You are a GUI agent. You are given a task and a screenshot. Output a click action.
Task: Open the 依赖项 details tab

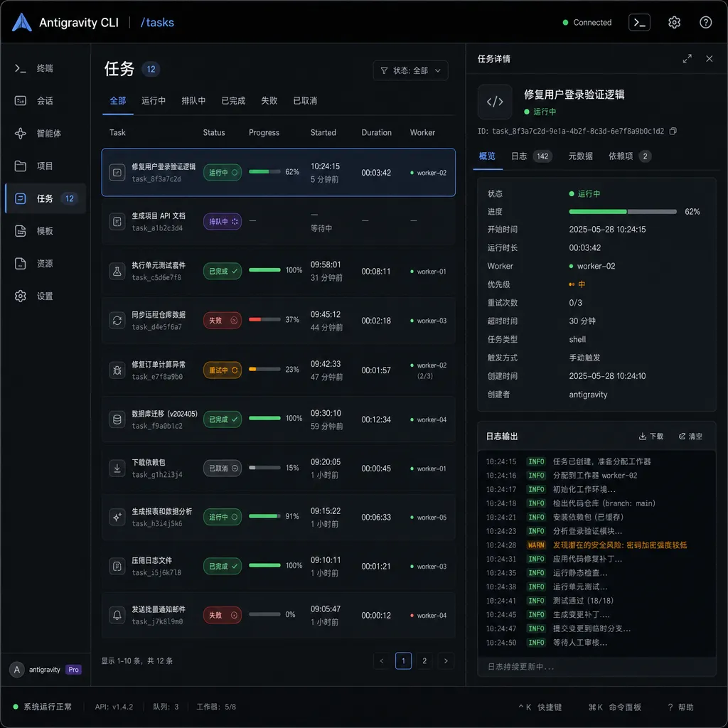click(x=630, y=156)
